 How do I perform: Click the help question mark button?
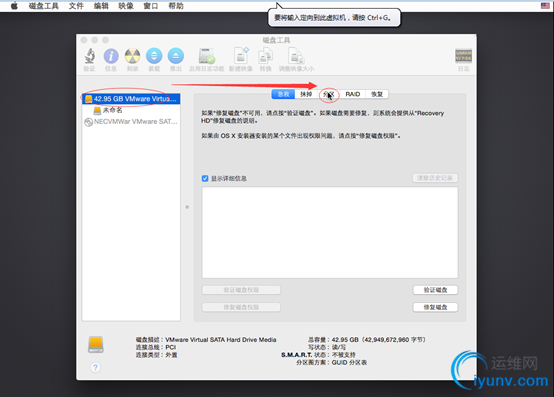point(95,368)
